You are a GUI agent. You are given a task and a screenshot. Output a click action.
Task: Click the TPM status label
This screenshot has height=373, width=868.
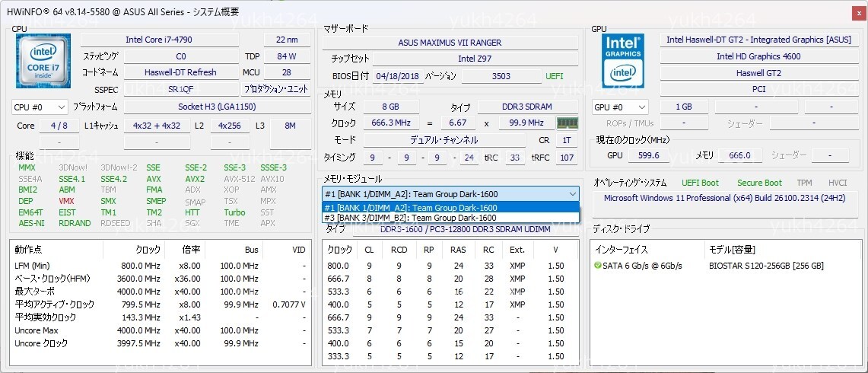coord(804,183)
